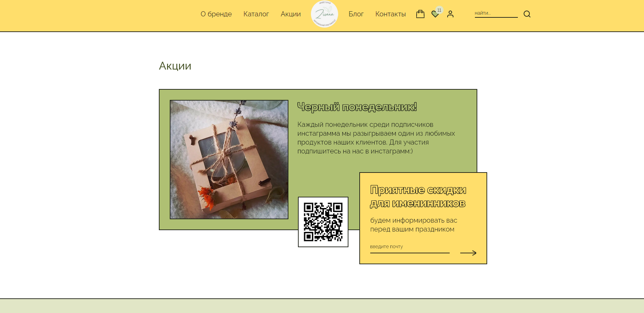Navigate to Контакты
The image size is (644, 313).
(x=390, y=14)
